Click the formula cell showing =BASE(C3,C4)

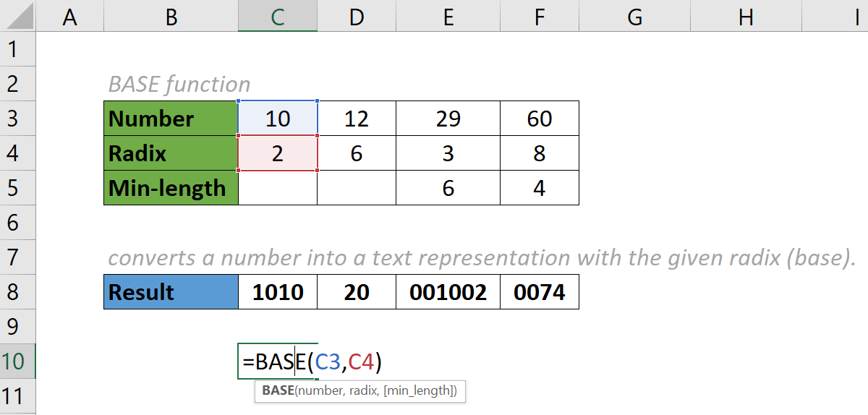coord(278,361)
